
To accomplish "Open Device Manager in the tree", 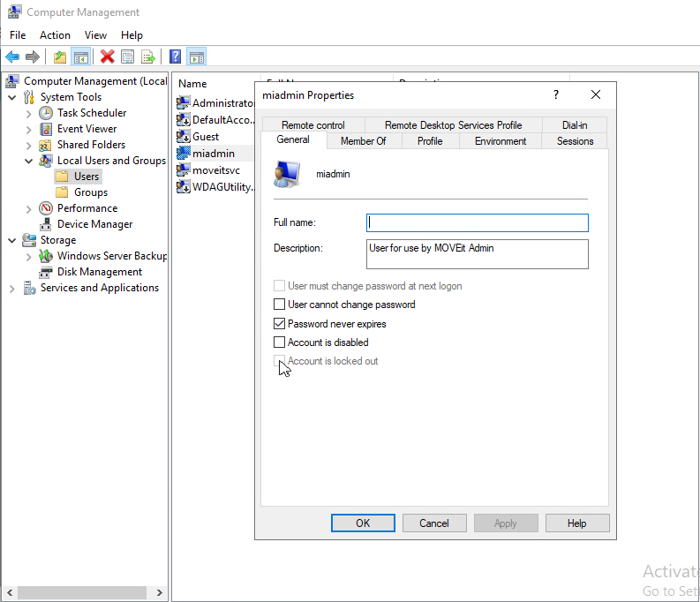I will click(x=94, y=224).
